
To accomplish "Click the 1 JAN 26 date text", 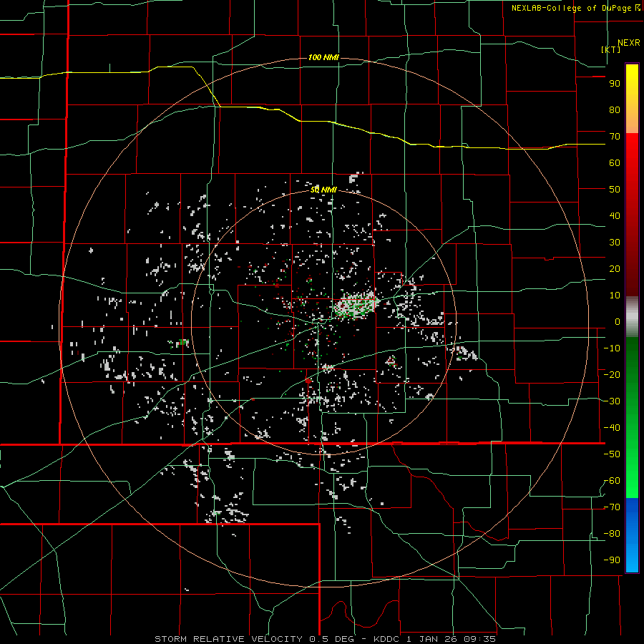I will (431, 639).
